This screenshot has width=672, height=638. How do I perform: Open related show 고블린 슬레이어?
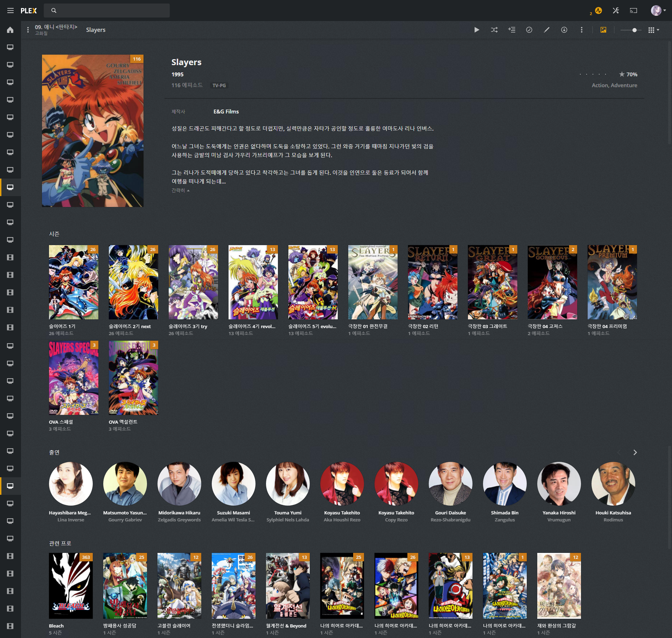pos(179,586)
